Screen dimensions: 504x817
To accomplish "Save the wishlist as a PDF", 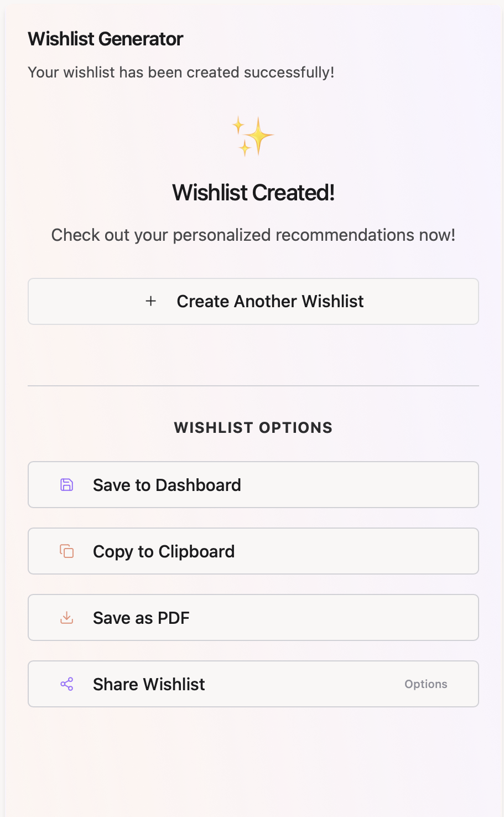I will click(253, 617).
